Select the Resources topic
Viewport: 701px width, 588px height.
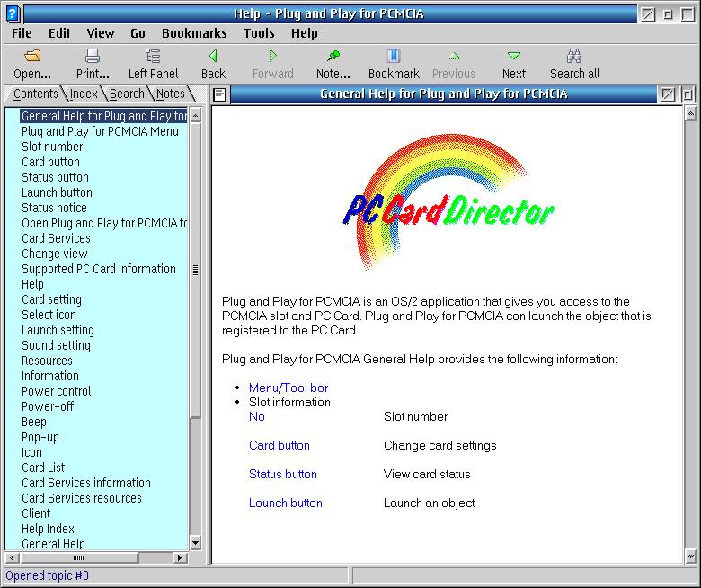[x=47, y=361]
